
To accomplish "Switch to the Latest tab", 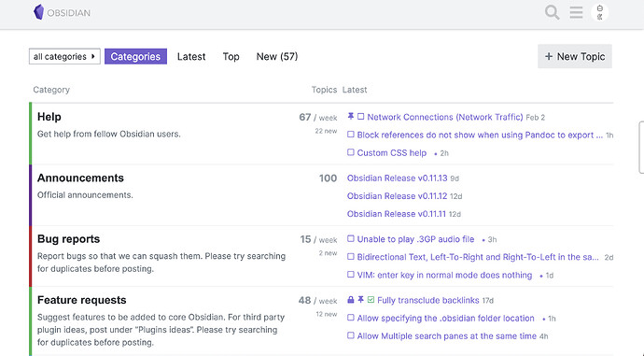I will (191, 56).
